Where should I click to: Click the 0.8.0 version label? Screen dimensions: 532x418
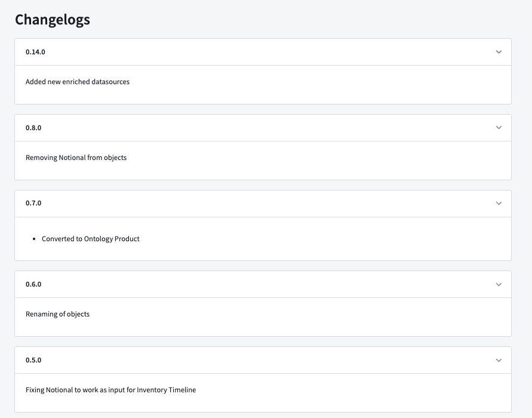(x=33, y=128)
